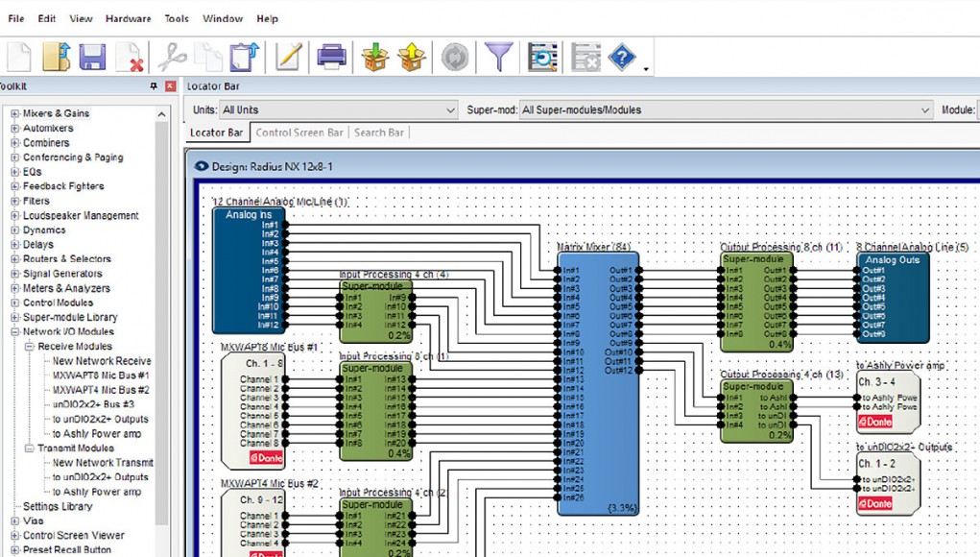Image resolution: width=980 pixels, height=557 pixels.
Task: Click the Dante logo on the Ch. 3 - 4 block
Action: click(x=875, y=422)
